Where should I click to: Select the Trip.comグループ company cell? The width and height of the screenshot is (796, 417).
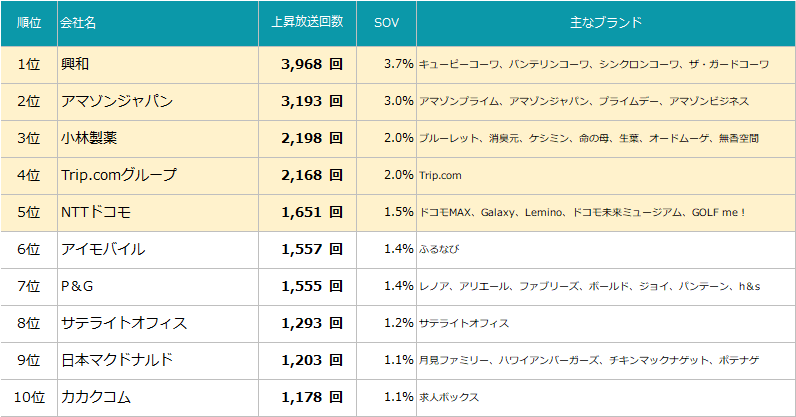click(118, 175)
